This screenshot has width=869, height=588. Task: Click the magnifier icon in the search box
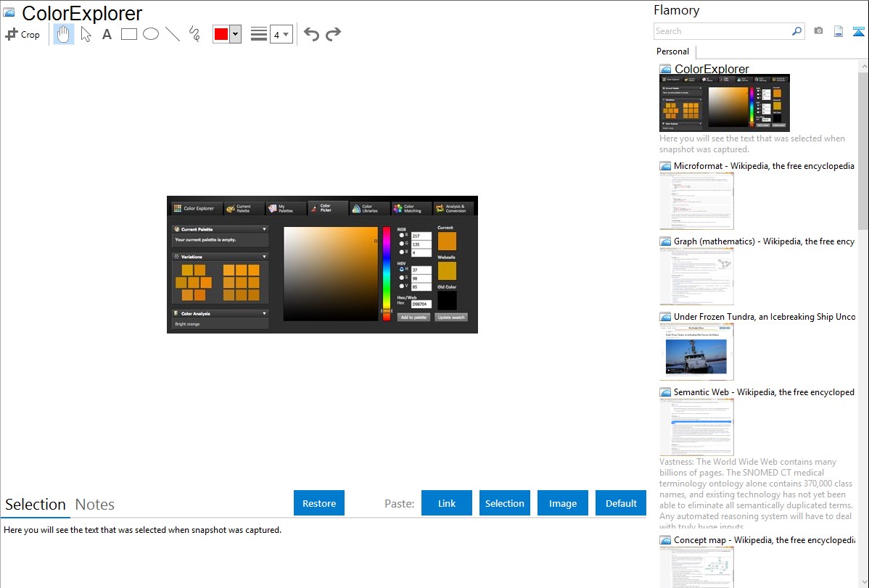click(x=796, y=31)
